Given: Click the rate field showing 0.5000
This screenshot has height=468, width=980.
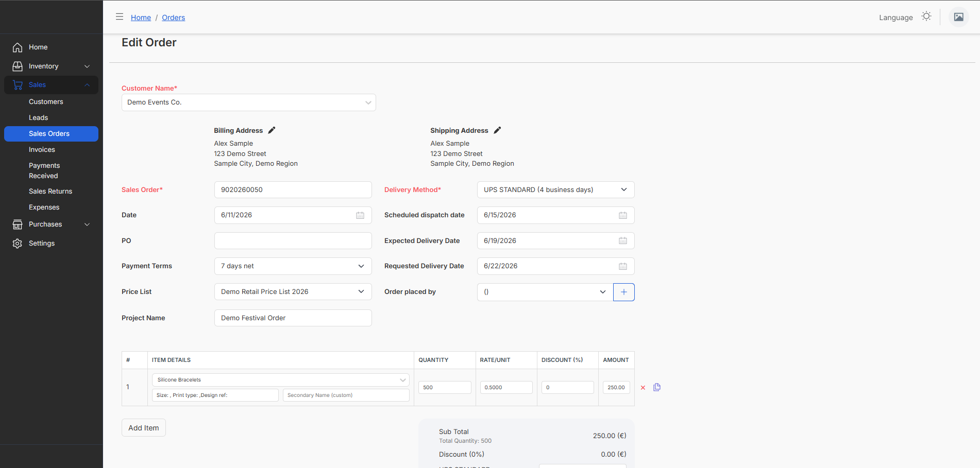Looking at the screenshot, I should click(x=506, y=387).
